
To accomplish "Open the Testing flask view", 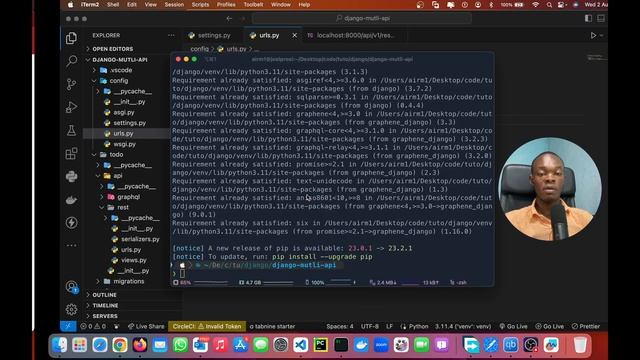I will [x=71, y=131].
